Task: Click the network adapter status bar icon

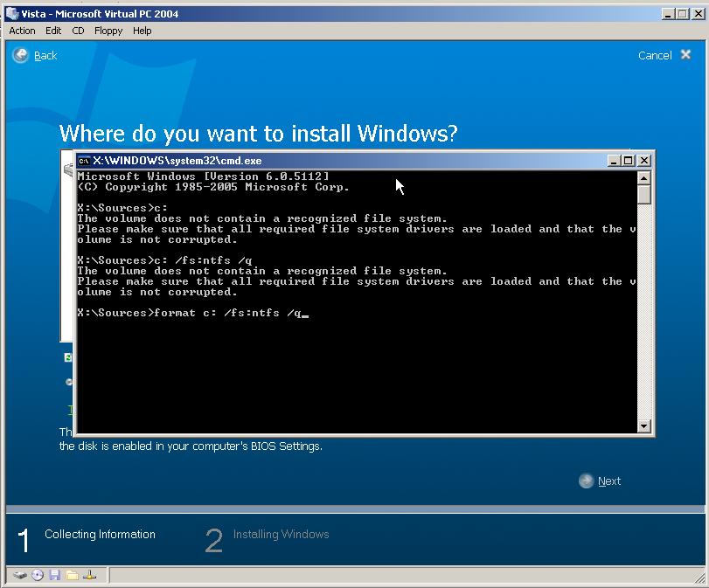Action: tap(89, 576)
